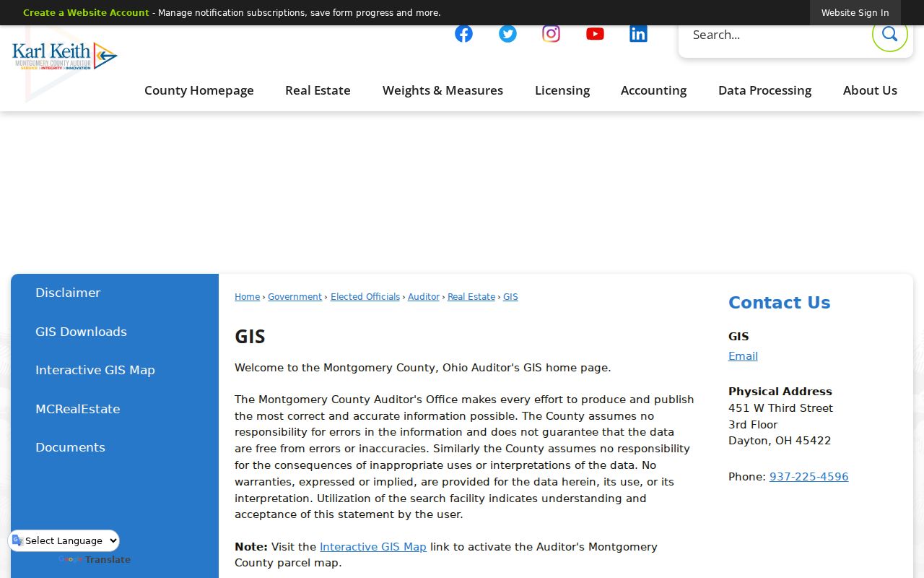
Task: Click the Karl Keith Auditor logo
Action: pos(64,56)
